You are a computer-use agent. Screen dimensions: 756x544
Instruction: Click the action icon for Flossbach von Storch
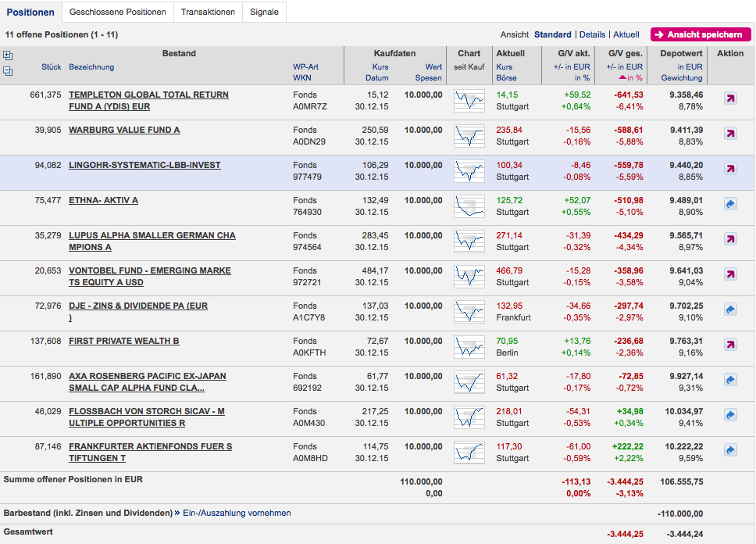(x=730, y=415)
